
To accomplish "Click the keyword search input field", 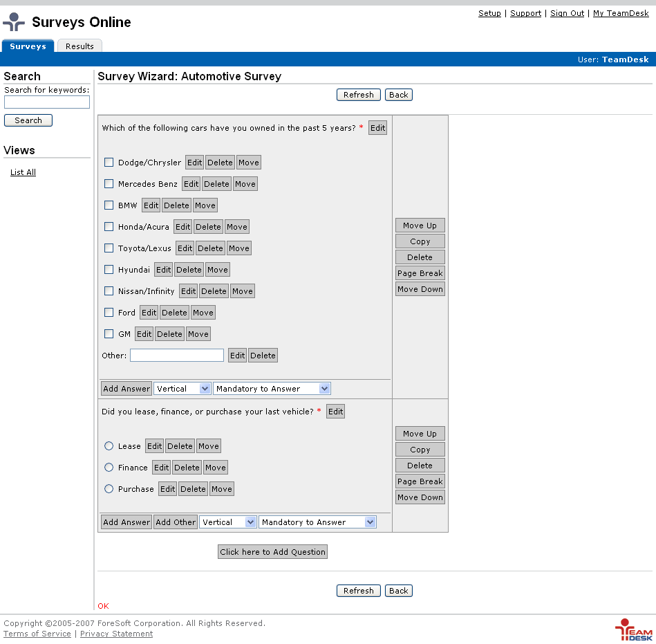I will click(47, 102).
